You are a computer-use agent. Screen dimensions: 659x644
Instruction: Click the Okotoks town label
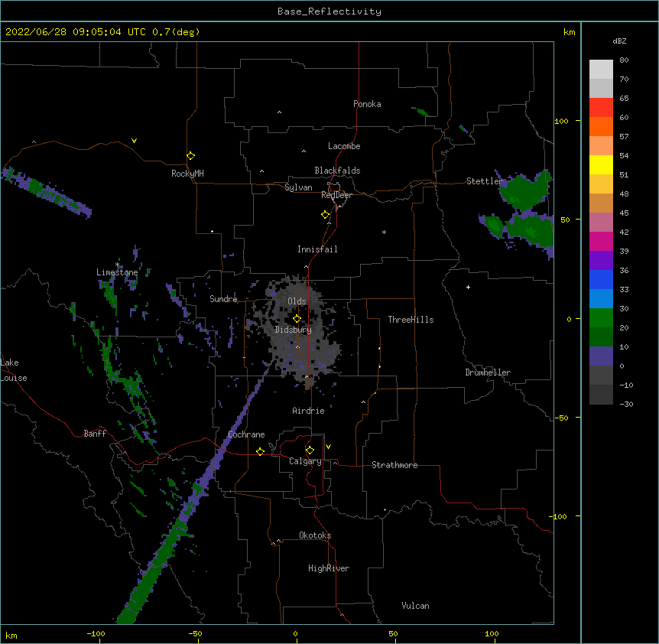pyautogui.click(x=315, y=535)
